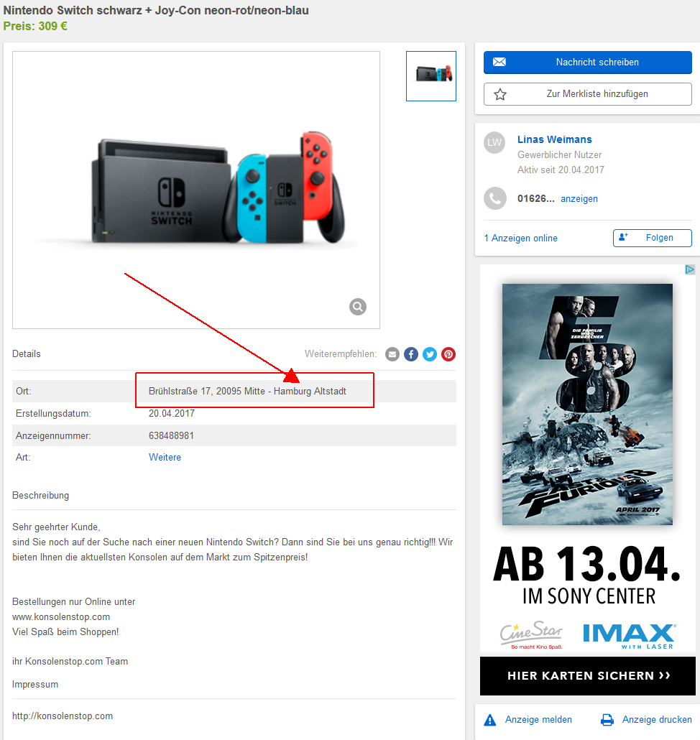
Task: Click the http://konsolenstop.com URL text
Action: coord(63,716)
